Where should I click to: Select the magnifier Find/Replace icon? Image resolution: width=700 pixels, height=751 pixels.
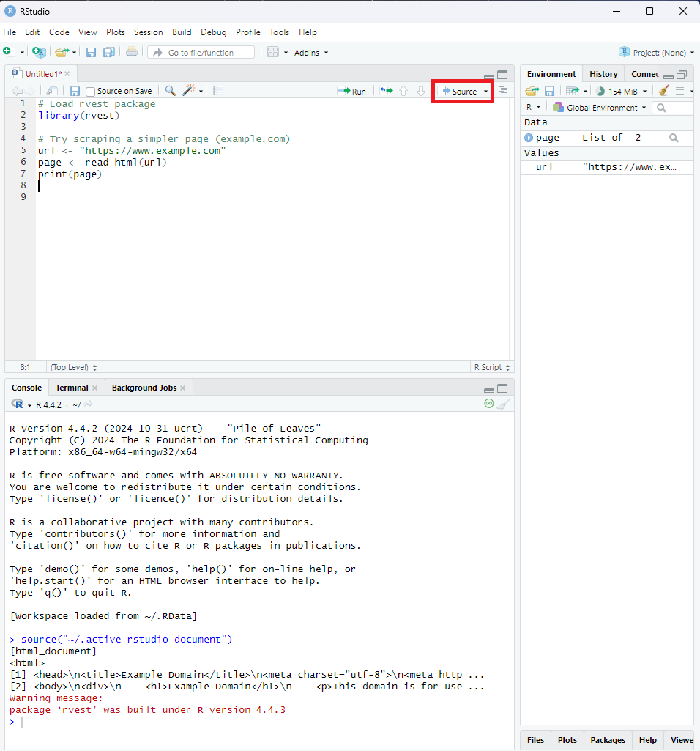coord(169,91)
